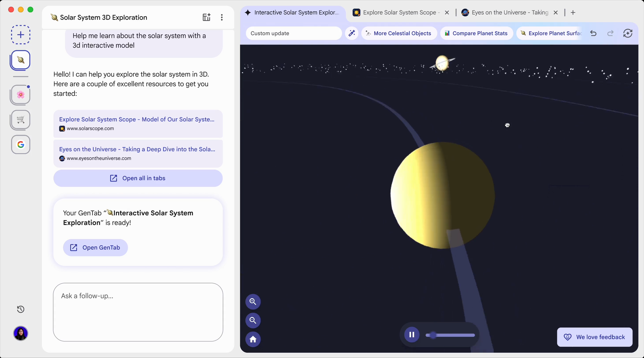Open the Google project in sidebar
This screenshot has height=358, width=644.
pyautogui.click(x=20, y=144)
